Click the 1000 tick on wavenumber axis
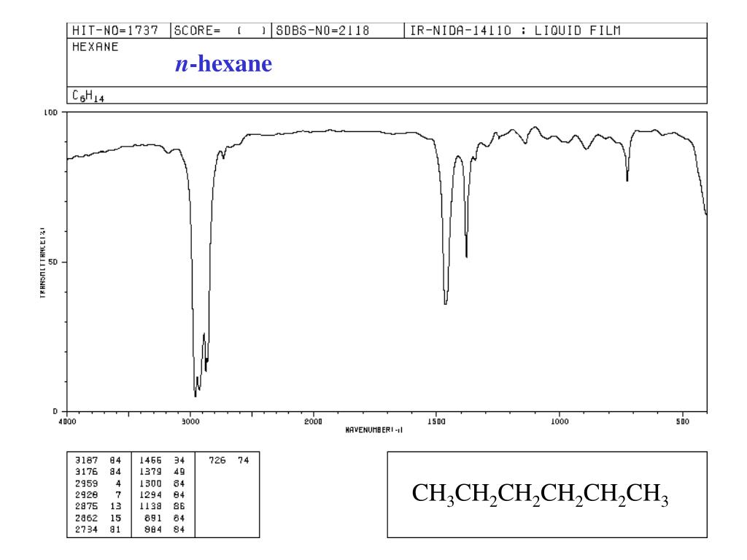 (x=560, y=421)
